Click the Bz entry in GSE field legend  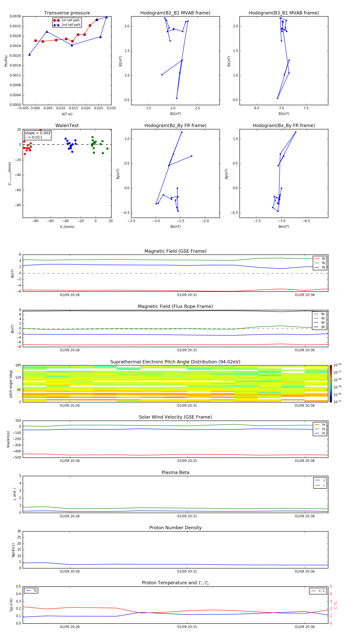click(320, 268)
